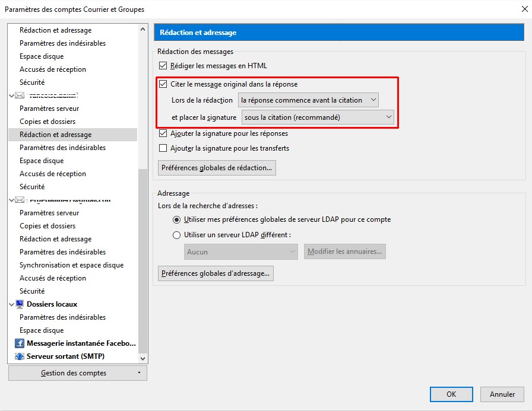Click 'Préférences globales d'adressage...'
532x411 pixels.
[x=214, y=273]
